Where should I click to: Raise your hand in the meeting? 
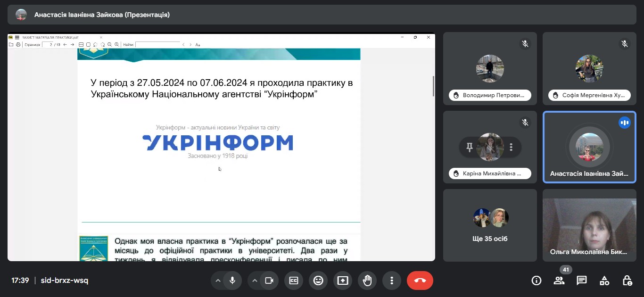[367, 280]
